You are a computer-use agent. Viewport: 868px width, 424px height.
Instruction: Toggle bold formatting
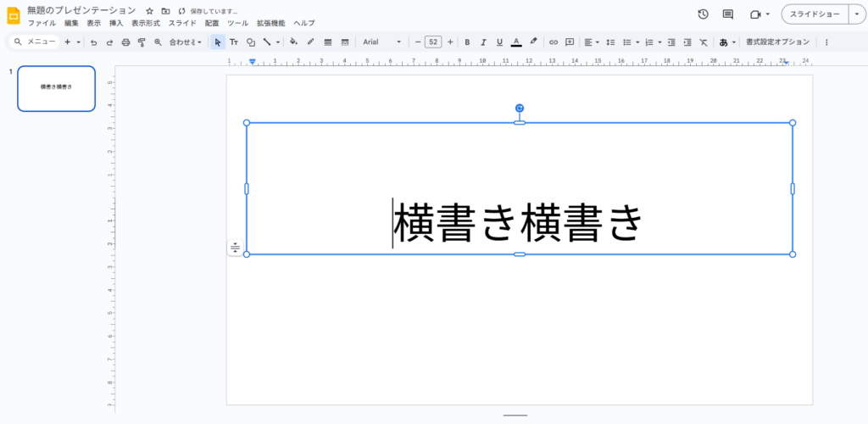[467, 42]
